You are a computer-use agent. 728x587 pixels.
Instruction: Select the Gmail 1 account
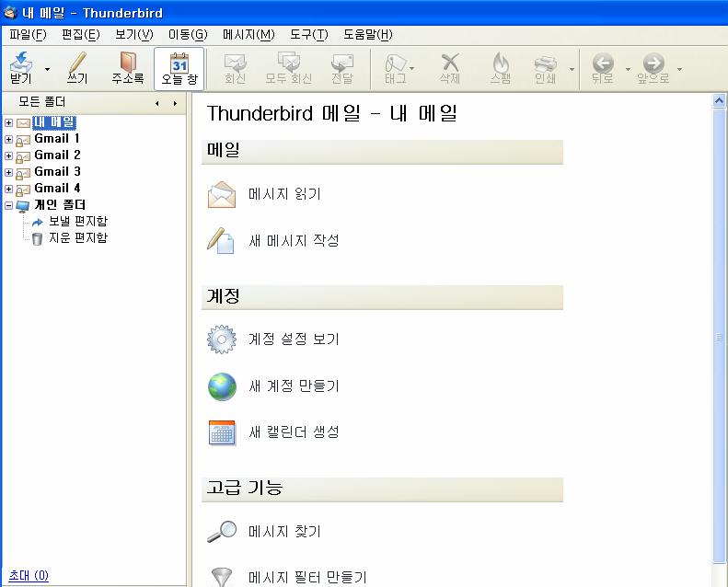[57, 139]
